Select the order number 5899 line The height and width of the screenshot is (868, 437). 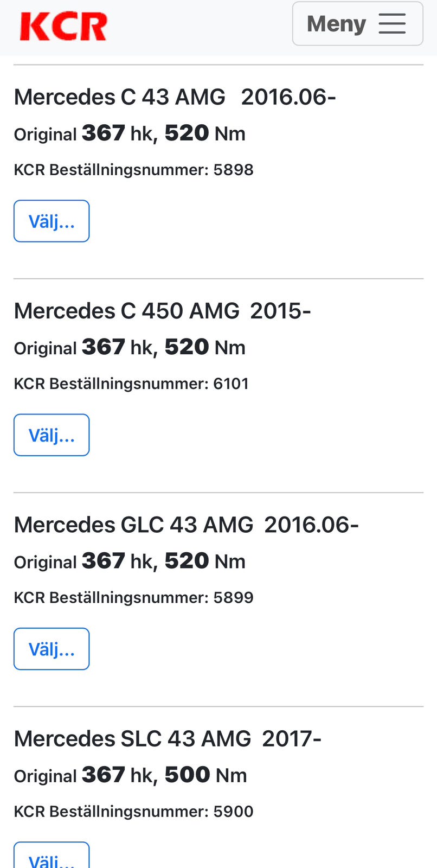(133, 597)
